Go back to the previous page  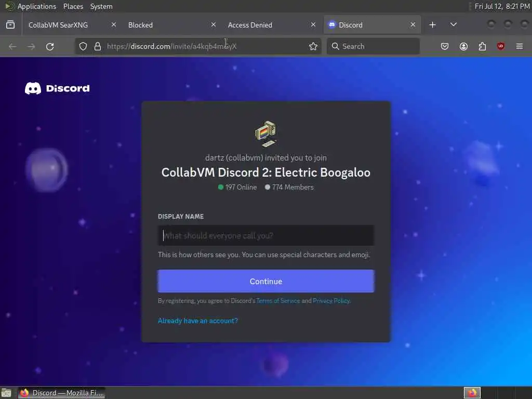[12, 46]
